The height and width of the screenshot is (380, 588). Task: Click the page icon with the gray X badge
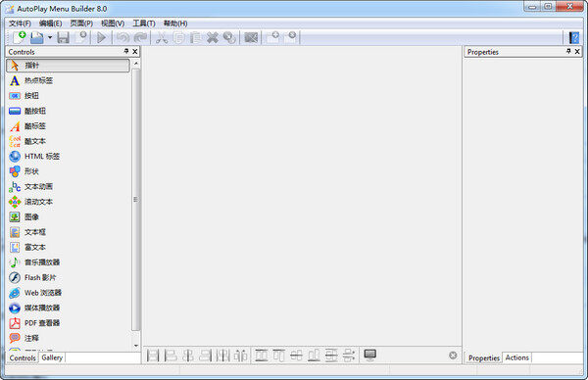[290, 37]
